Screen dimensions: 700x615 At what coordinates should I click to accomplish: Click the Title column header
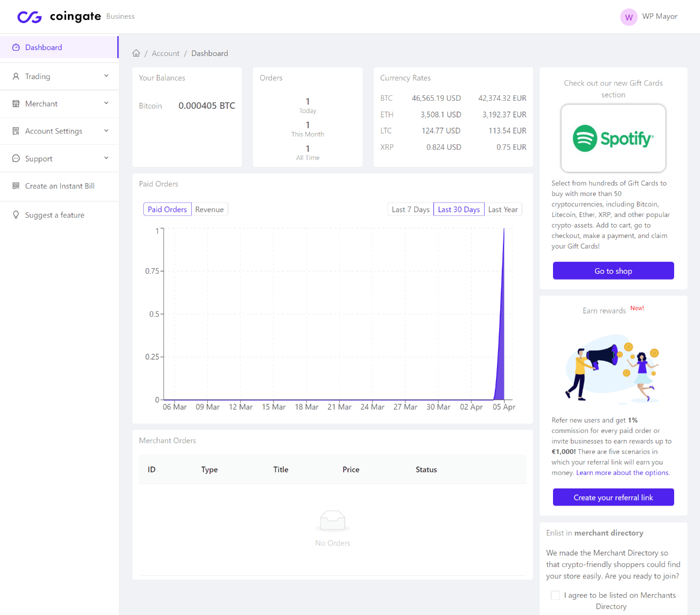point(281,470)
